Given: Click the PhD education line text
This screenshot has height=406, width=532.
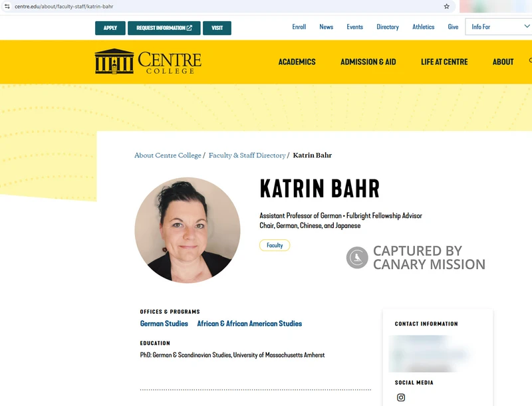Looking at the screenshot, I should point(232,355).
